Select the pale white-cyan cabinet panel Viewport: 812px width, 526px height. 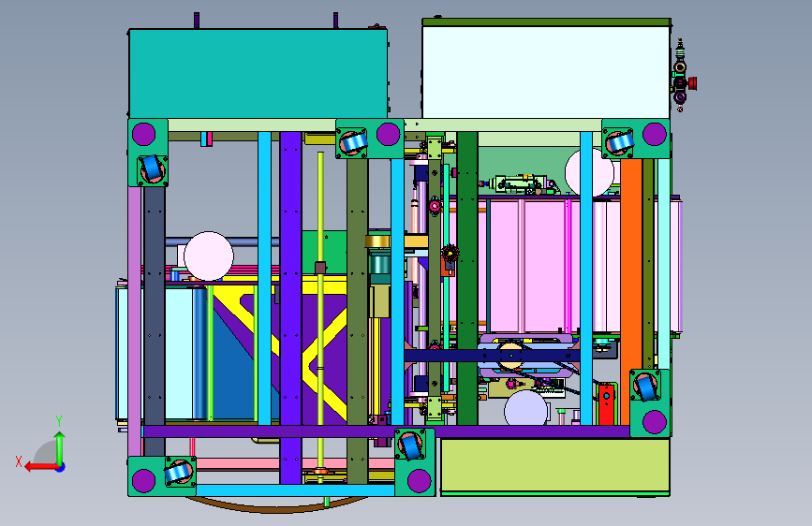546,72
